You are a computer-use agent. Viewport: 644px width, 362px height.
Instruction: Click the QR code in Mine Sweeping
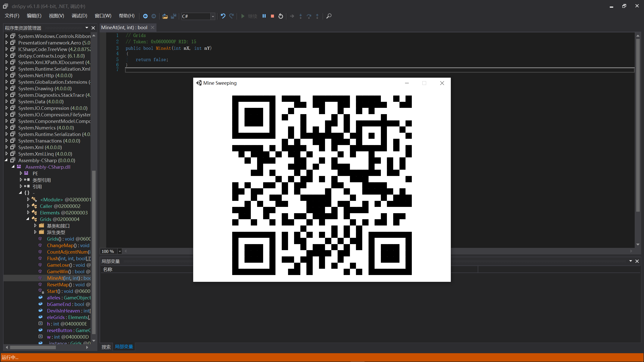point(322,185)
